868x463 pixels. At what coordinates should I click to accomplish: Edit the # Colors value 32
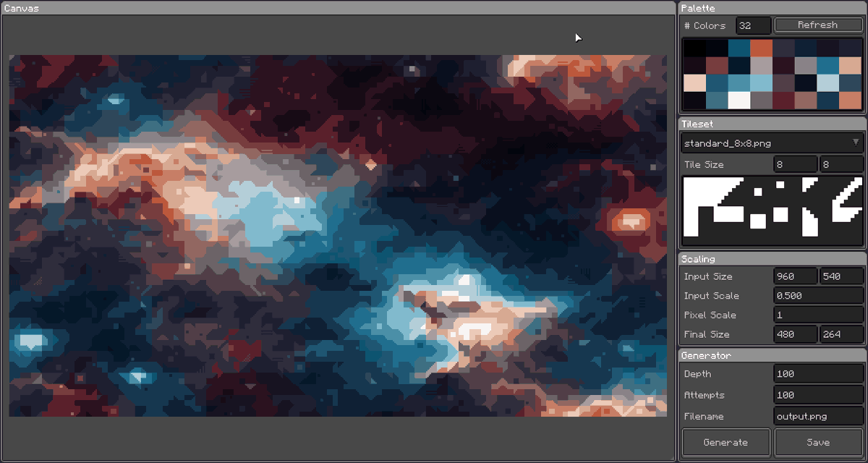[753, 25]
